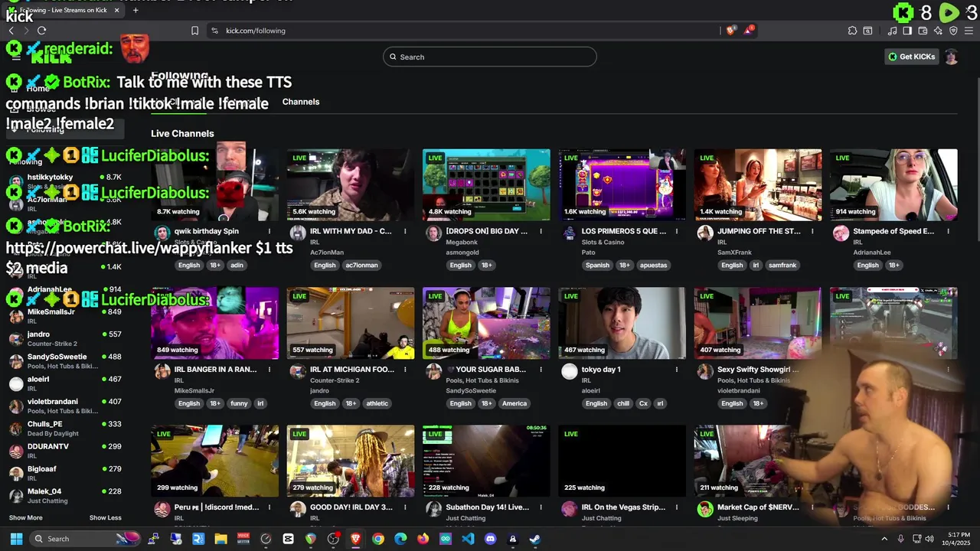
Task: Go back to the previous page
Action: (x=11, y=31)
